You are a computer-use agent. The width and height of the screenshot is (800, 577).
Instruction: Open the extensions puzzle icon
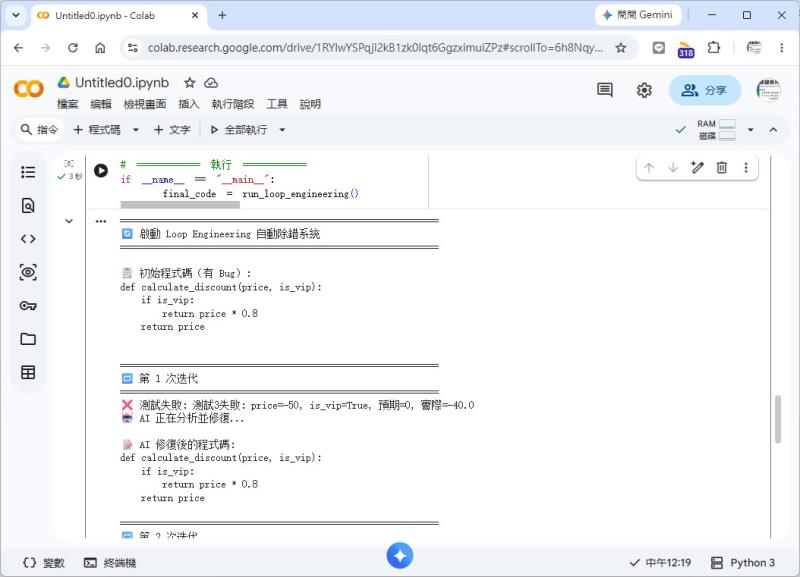click(x=713, y=48)
